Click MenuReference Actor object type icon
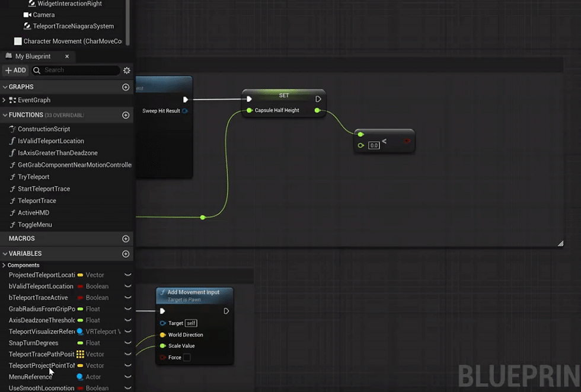This screenshot has width=581, height=392. click(79, 377)
